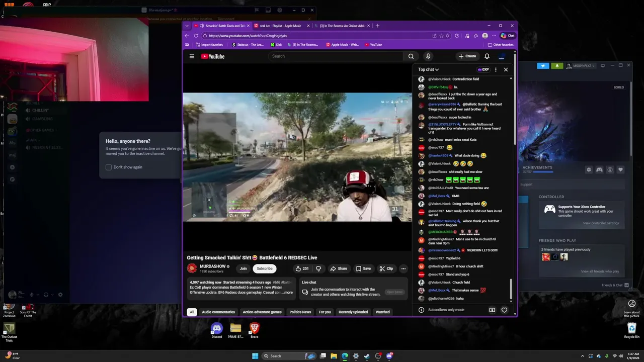Click the favorite heart icon in Steam window
Screen dimensions: 644x362
point(620,170)
